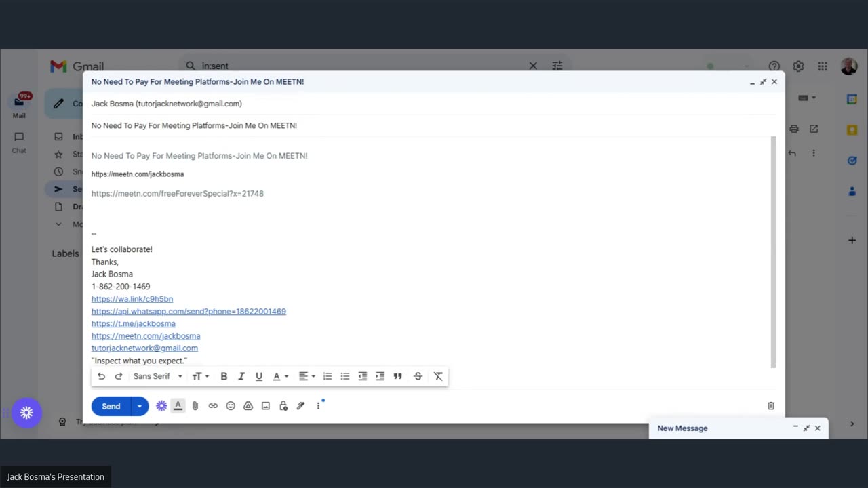Open Google Tasks side panel
The image size is (868, 488).
tap(852, 161)
